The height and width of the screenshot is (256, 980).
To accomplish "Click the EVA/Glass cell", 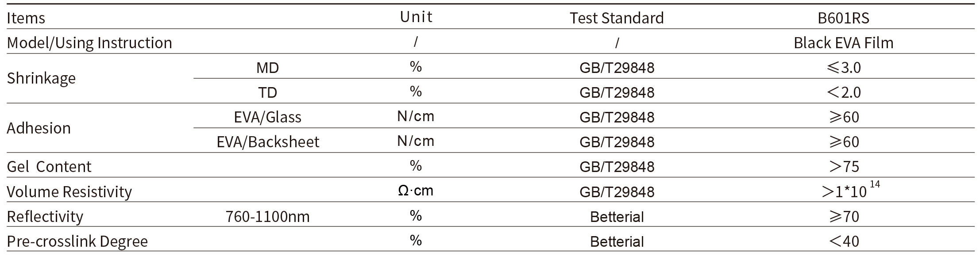I will 267,117.
